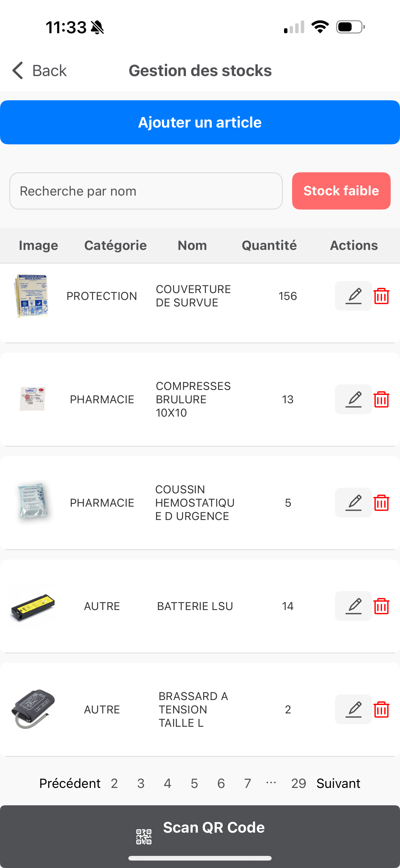400x868 pixels.
Task: Filter by Stock faible
Action: click(341, 191)
